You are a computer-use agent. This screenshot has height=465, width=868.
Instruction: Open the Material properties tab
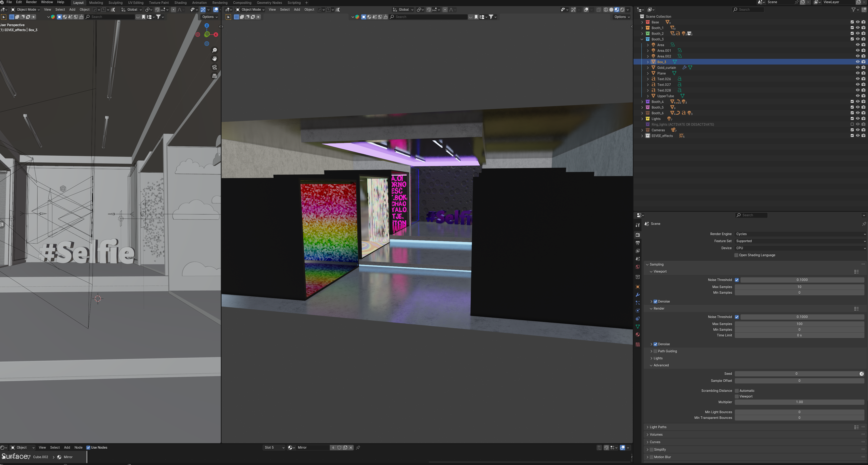click(638, 335)
